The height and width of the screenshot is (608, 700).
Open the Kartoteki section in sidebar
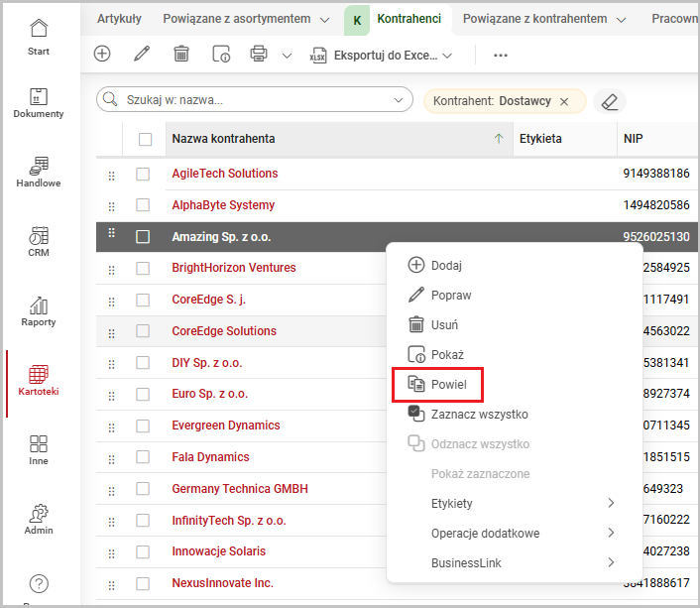click(39, 381)
